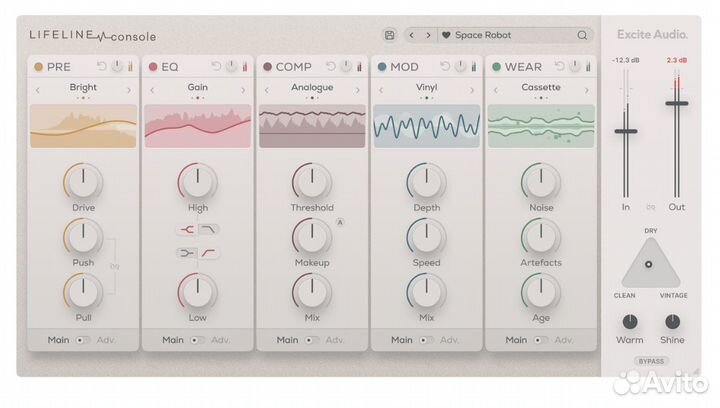Reset the PRE module with undo icon

[101, 67]
